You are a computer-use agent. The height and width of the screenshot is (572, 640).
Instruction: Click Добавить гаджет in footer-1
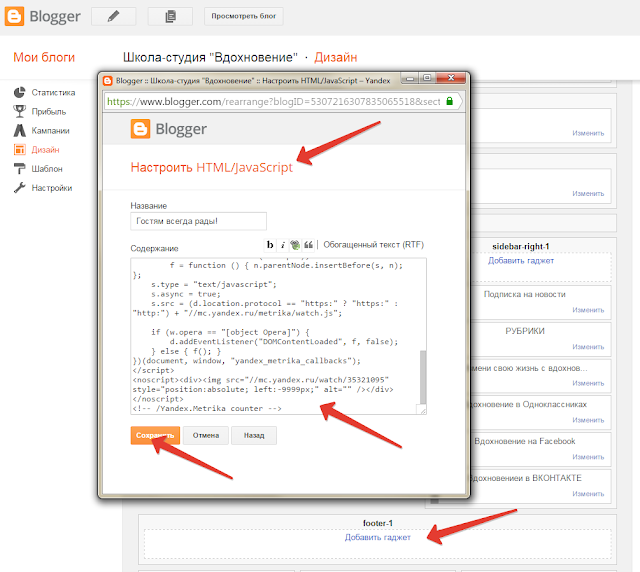click(x=378, y=537)
